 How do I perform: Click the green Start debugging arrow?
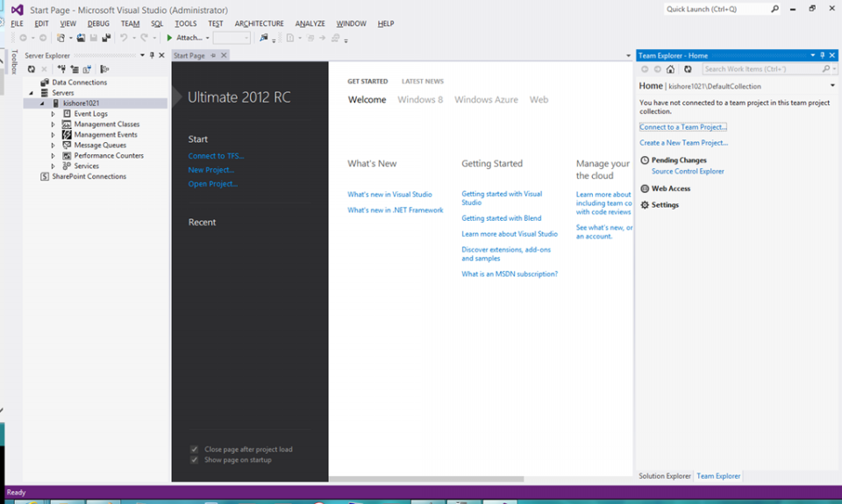click(x=169, y=38)
